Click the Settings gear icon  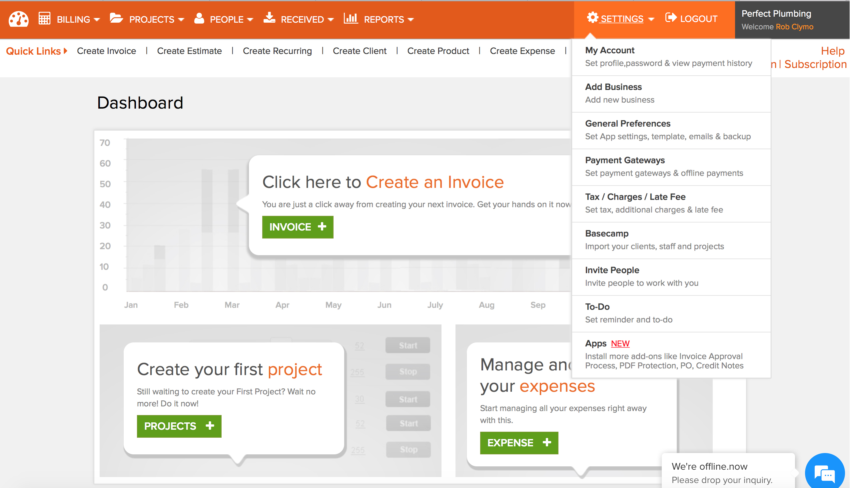click(x=592, y=18)
